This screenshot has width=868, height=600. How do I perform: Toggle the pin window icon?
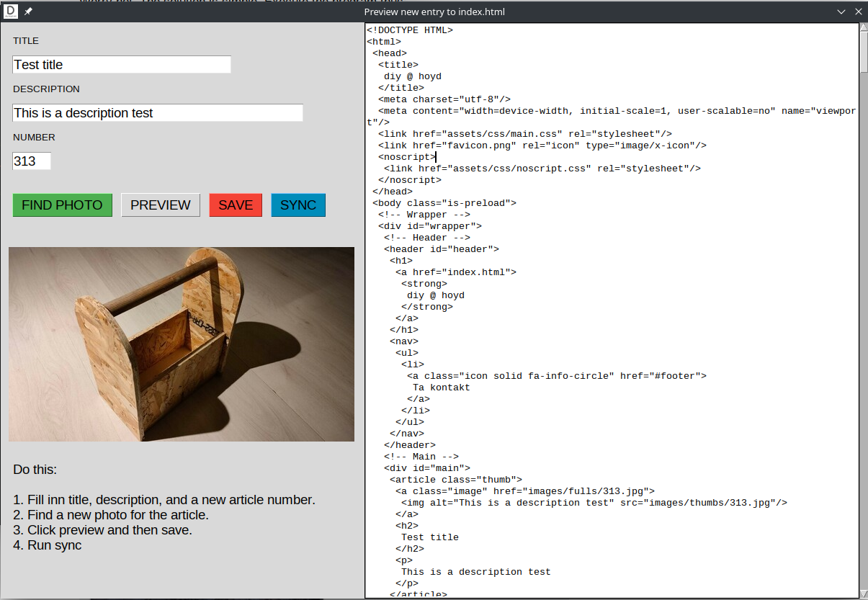click(29, 12)
